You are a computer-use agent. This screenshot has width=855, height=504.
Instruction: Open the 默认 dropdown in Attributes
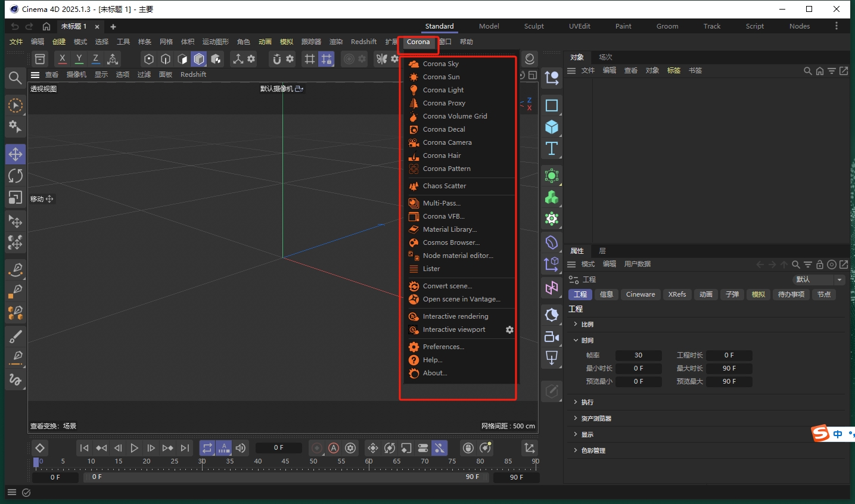point(820,280)
